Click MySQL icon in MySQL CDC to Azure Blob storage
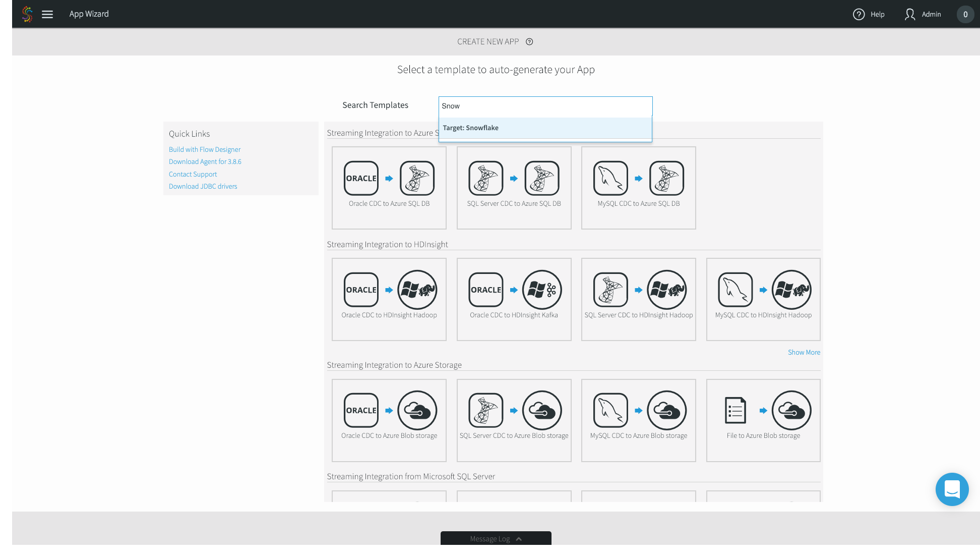Screen dimensions: 980x559 click(x=610, y=410)
